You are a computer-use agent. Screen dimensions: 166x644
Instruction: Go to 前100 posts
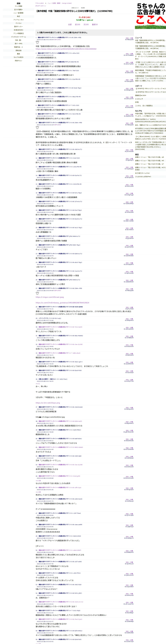(x=78, y=24)
